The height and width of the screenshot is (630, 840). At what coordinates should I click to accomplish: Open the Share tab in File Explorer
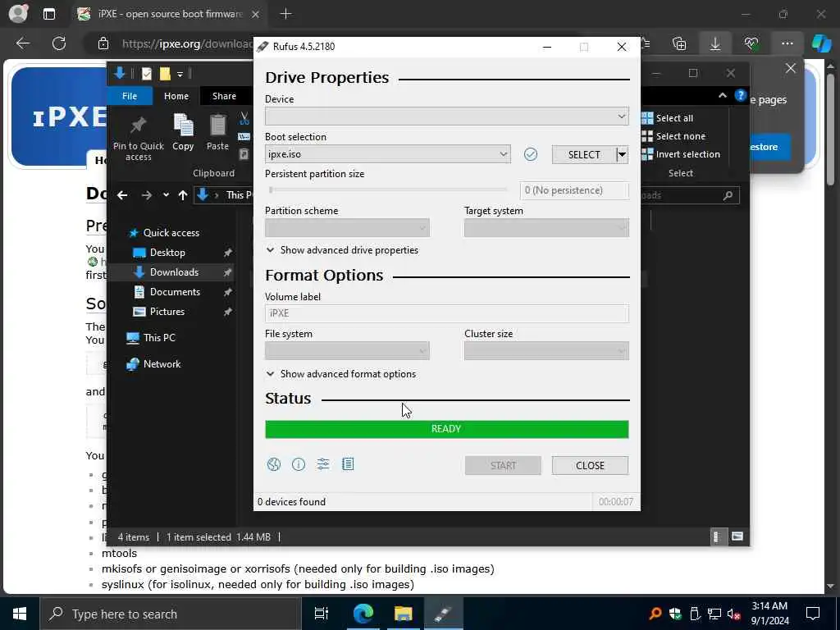pos(224,96)
